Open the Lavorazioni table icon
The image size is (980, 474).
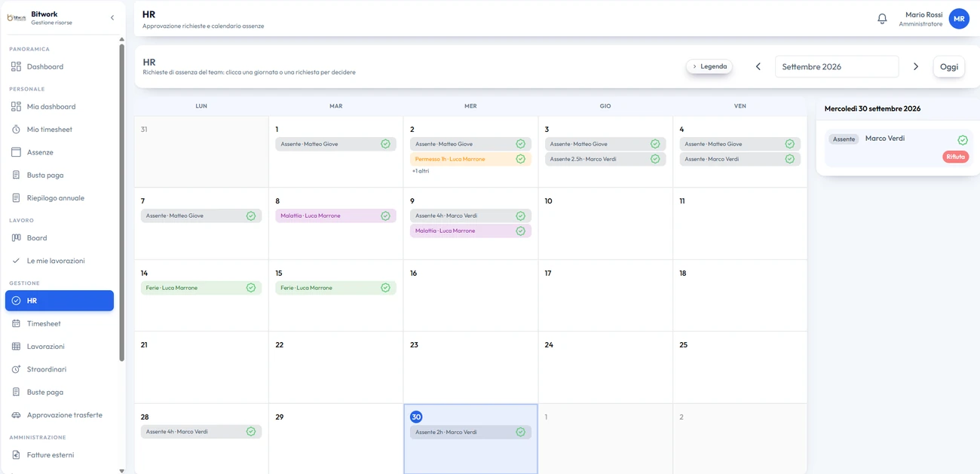16,347
